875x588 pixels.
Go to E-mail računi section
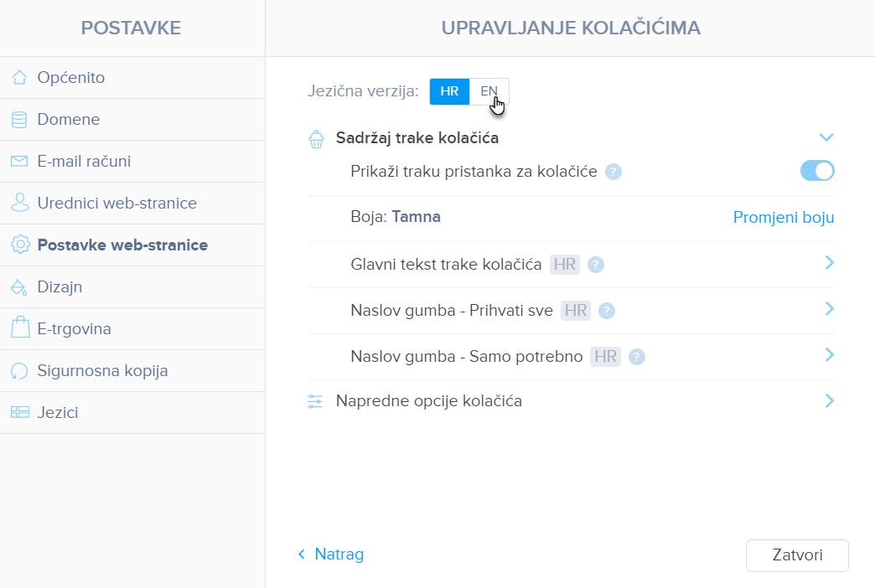pyautogui.click(x=132, y=161)
